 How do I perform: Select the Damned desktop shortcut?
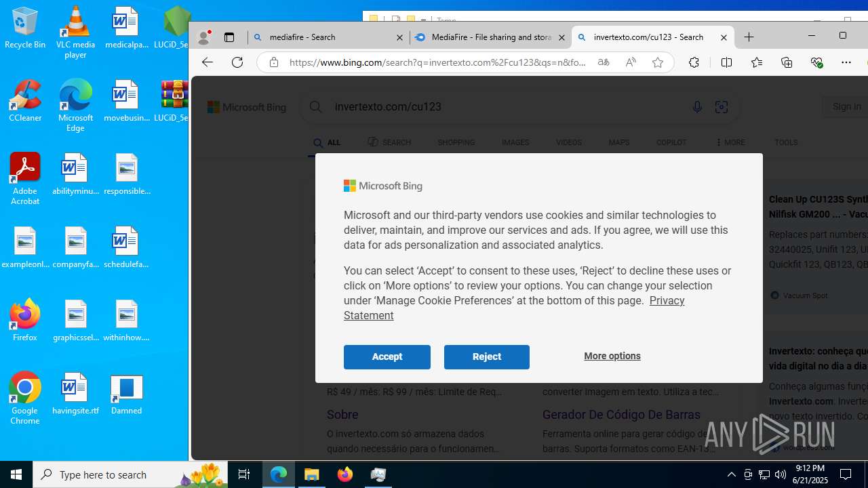tap(126, 394)
